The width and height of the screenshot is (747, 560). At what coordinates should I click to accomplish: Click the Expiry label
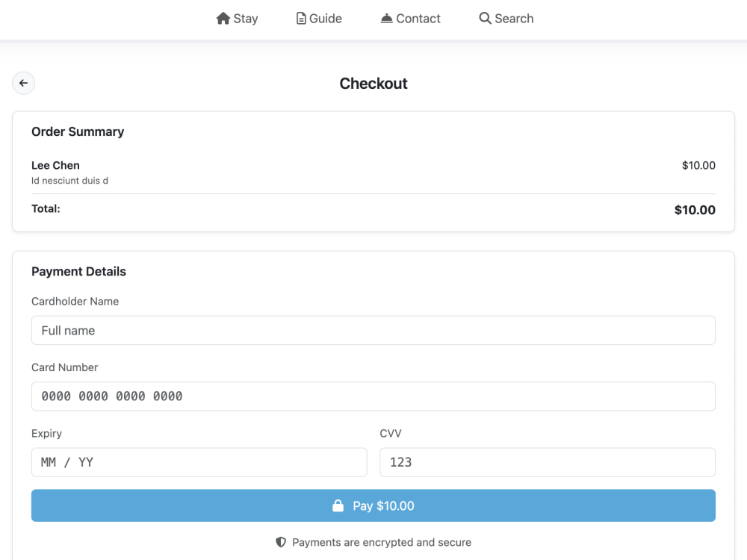click(x=46, y=433)
